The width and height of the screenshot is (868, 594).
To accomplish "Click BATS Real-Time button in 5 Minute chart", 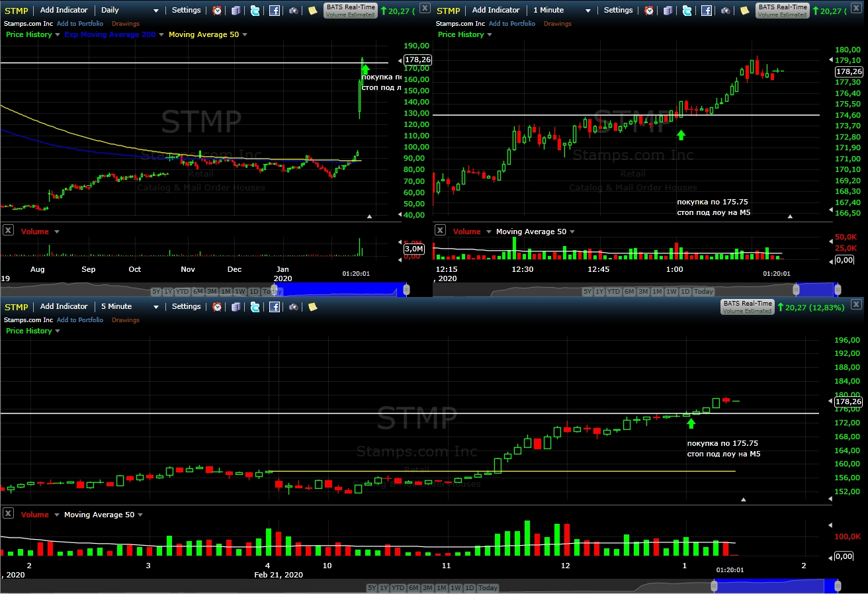I will [748, 307].
